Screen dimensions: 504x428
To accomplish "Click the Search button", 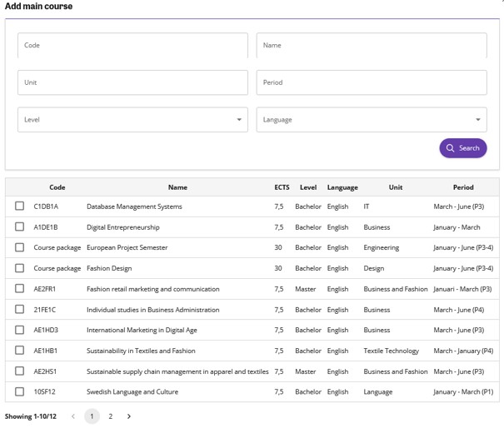I will coord(463,148).
